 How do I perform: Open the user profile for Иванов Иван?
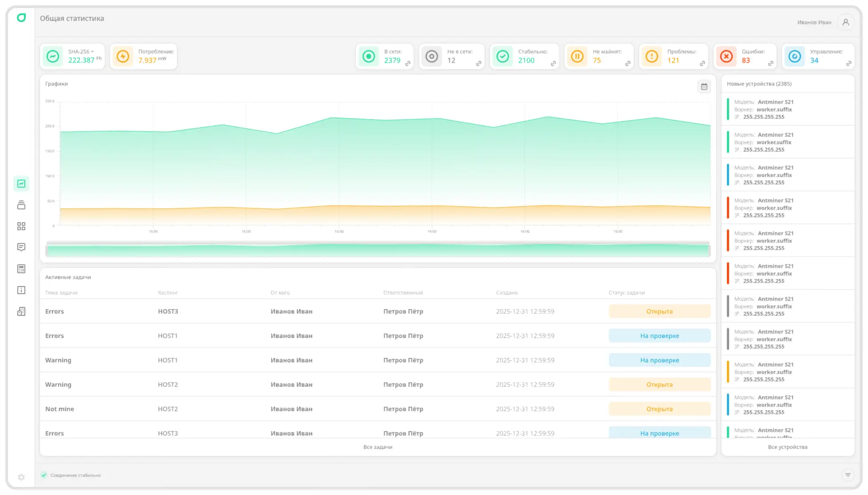845,22
